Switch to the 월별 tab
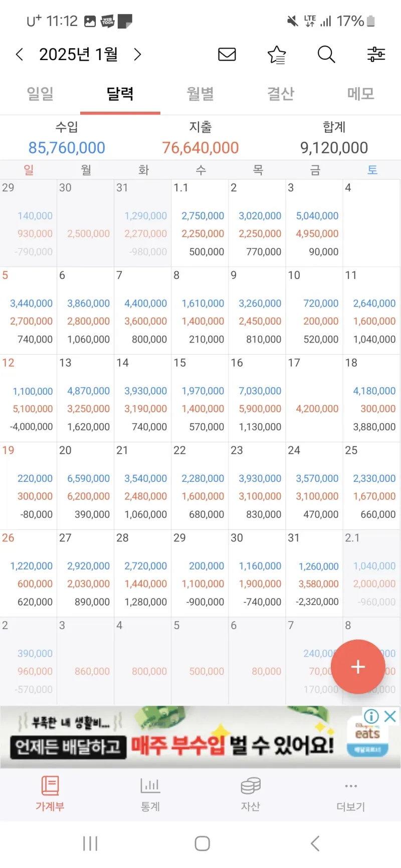 click(200, 93)
